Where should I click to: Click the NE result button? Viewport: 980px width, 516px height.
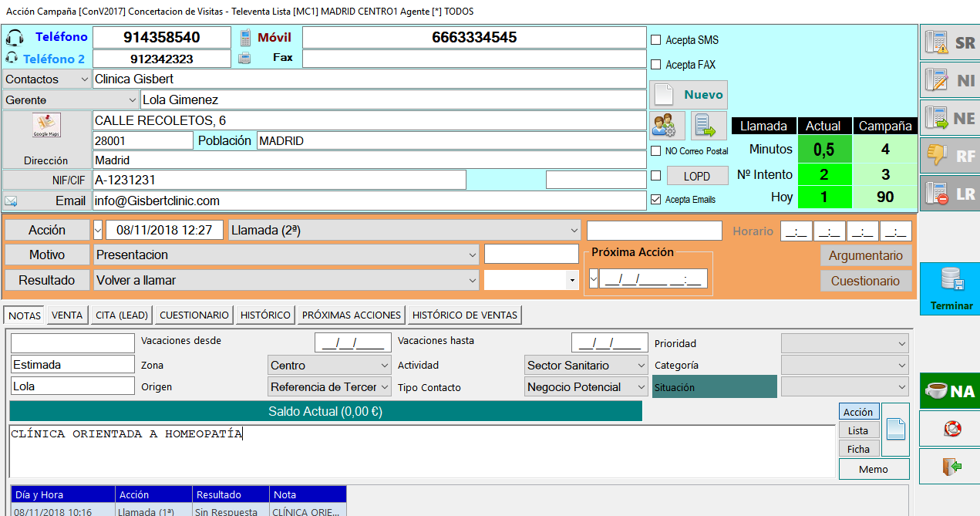click(x=950, y=118)
